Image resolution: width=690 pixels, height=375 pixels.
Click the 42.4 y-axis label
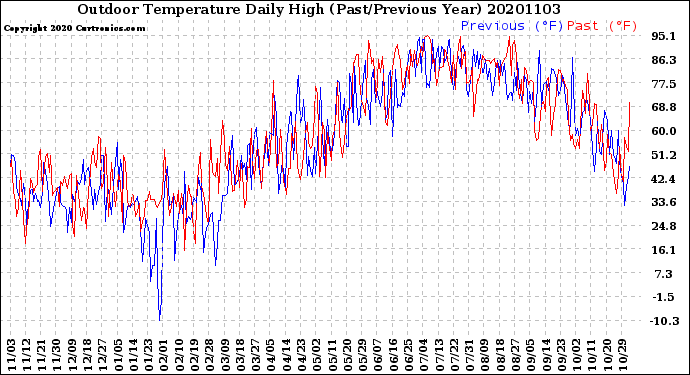tap(664, 179)
